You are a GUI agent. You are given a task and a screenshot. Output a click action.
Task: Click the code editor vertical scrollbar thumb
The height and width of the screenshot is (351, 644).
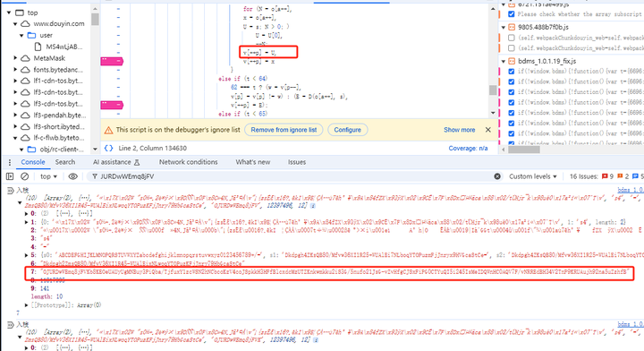click(493, 90)
